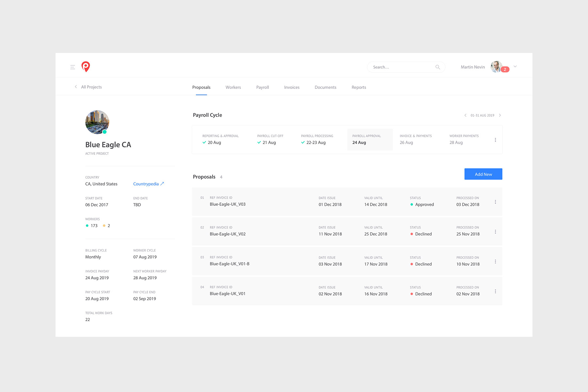The width and height of the screenshot is (588, 392).
Task: Click the red location pin logo
Action: tap(86, 67)
